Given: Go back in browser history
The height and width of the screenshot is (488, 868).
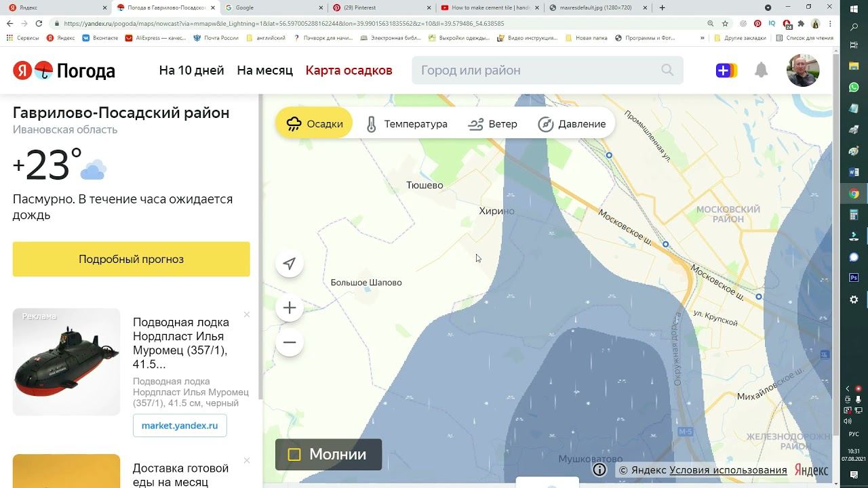Looking at the screenshot, I should tap(9, 23).
